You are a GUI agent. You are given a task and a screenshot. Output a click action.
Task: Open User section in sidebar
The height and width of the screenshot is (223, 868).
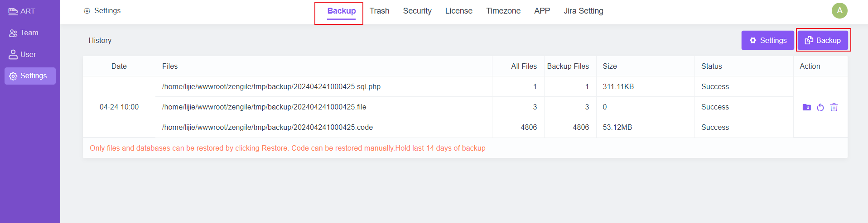tap(22, 54)
